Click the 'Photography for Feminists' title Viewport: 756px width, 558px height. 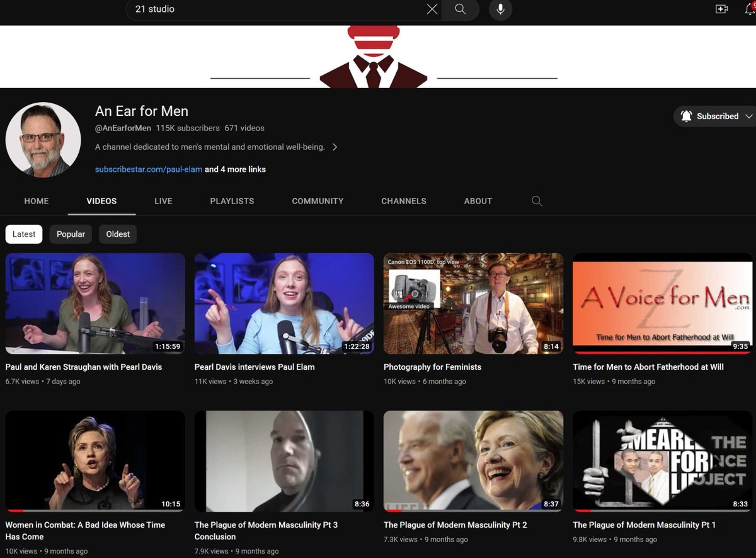pyautogui.click(x=432, y=367)
